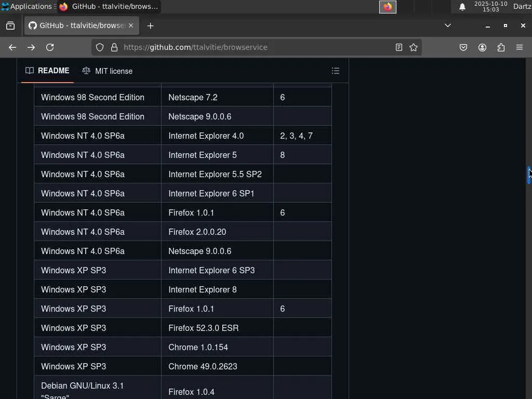This screenshot has height=399, width=532.
Task: Open the extensions puzzle icon
Action: tap(501, 47)
